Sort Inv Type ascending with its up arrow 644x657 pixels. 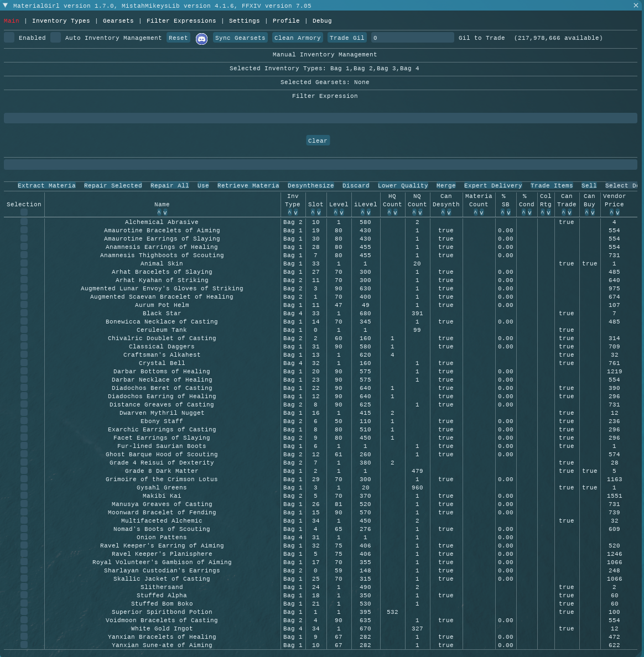click(289, 213)
